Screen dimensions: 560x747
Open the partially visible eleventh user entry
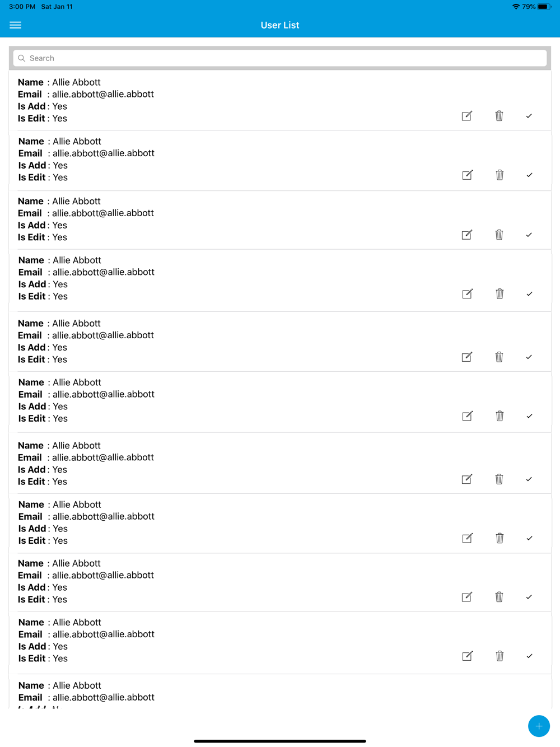pyautogui.click(x=280, y=692)
